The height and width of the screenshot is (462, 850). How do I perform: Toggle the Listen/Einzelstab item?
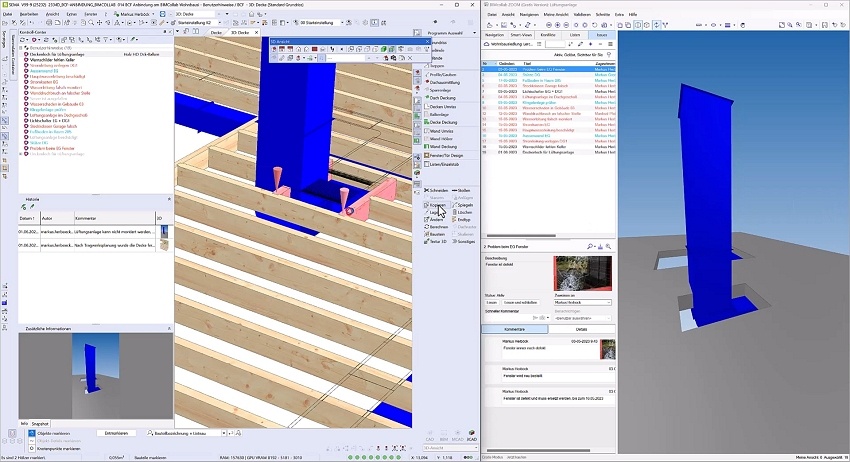pyautogui.click(x=443, y=164)
